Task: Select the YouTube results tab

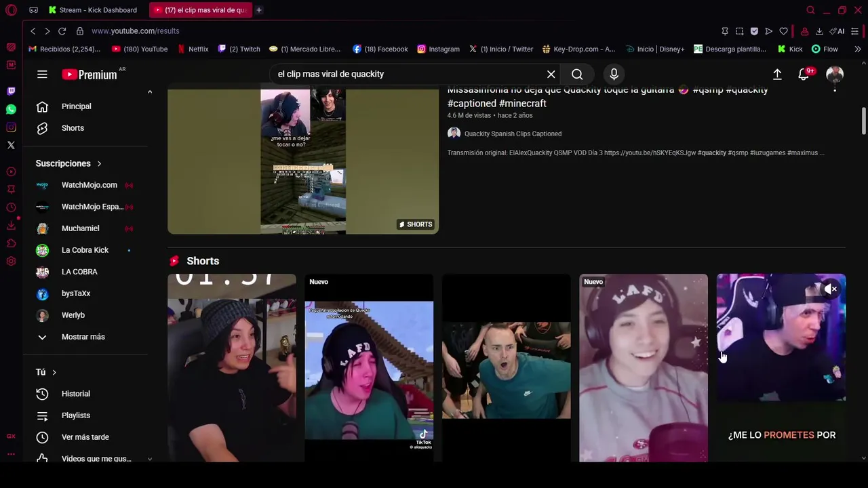Action: click(200, 10)
